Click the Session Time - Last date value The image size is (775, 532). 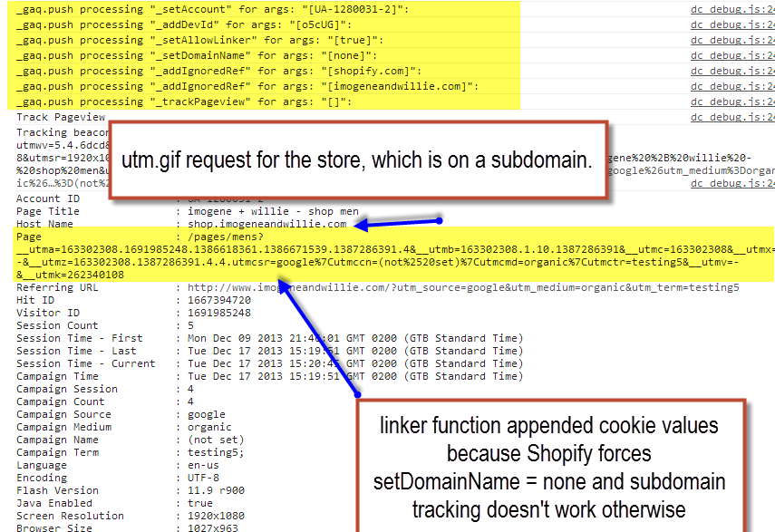pyautogui.click(x=355, y=352)
